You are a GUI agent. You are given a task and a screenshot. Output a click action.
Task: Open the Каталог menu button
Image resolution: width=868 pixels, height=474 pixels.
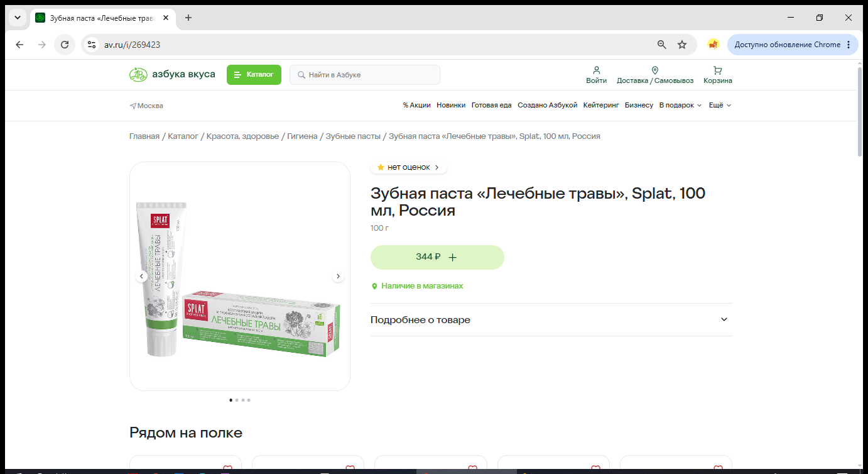coord(254,75)
